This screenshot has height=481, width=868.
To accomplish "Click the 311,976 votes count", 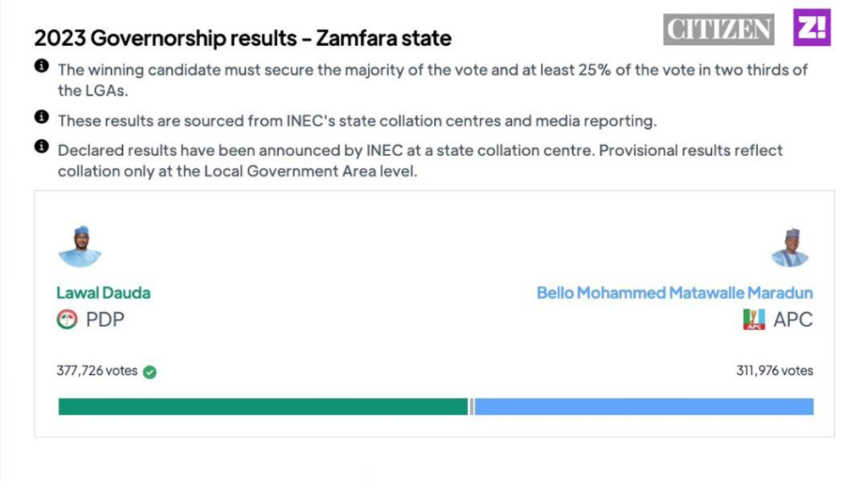I will point(775,371).
